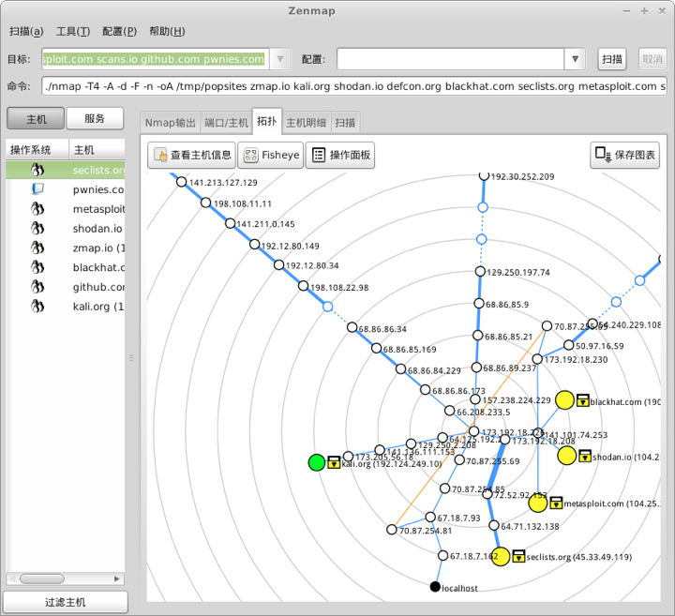Click the 配置 profile combo box field
This screenshot has width=675, height=616.
tap(450, 59)
